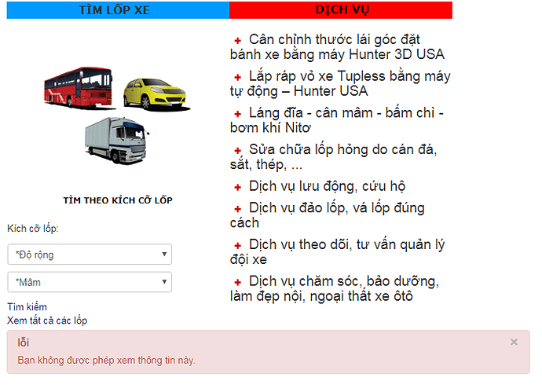The height and width of the screenshot is (392, 542).
Task: Click the Tìm kiếm link
Action: tap(27, 307)
